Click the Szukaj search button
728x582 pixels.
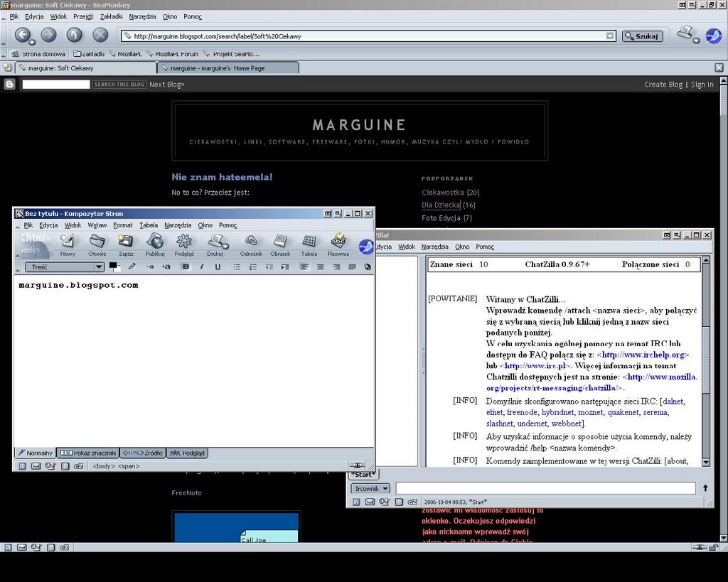coord(642,36)
